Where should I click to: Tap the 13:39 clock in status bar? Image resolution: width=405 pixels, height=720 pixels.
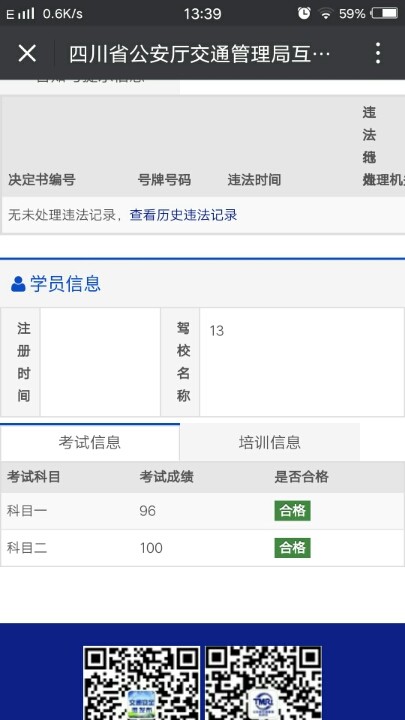[202, 14]
